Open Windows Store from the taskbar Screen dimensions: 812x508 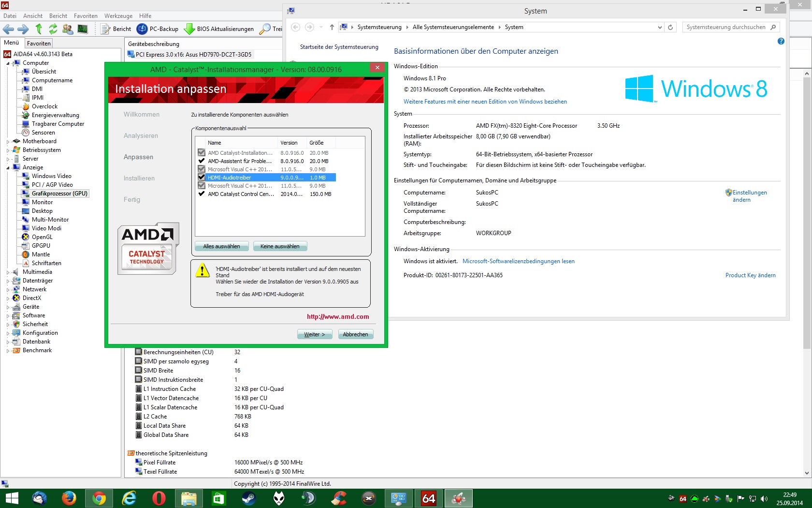pyautogui.click(x=219, y=498)
